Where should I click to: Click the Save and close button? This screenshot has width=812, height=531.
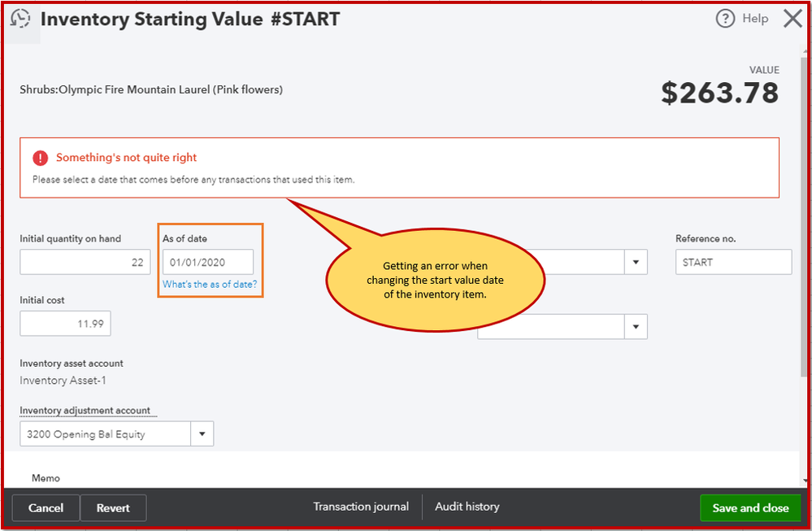[749, 507]
